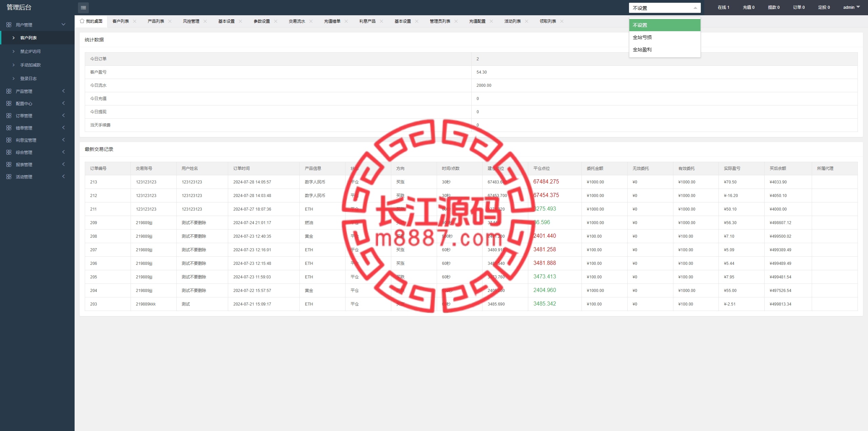Screen dimensions: 868x431
Task: Expand the 配置中心 menu chevron
Action: (x=63, y=103)
